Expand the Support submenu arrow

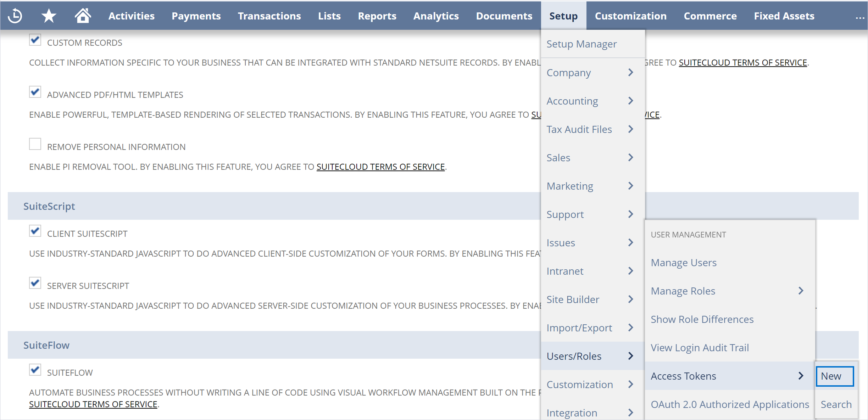[x=630, y=214]
